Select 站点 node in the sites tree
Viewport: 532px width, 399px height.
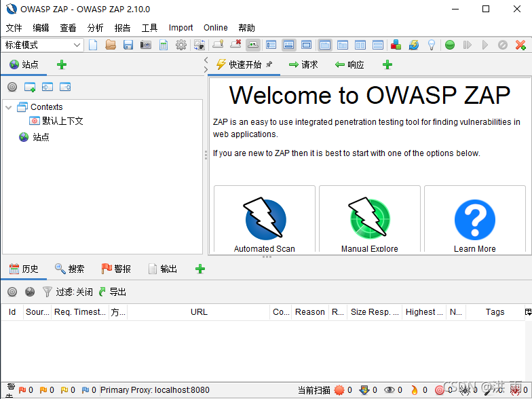[41, 137]
